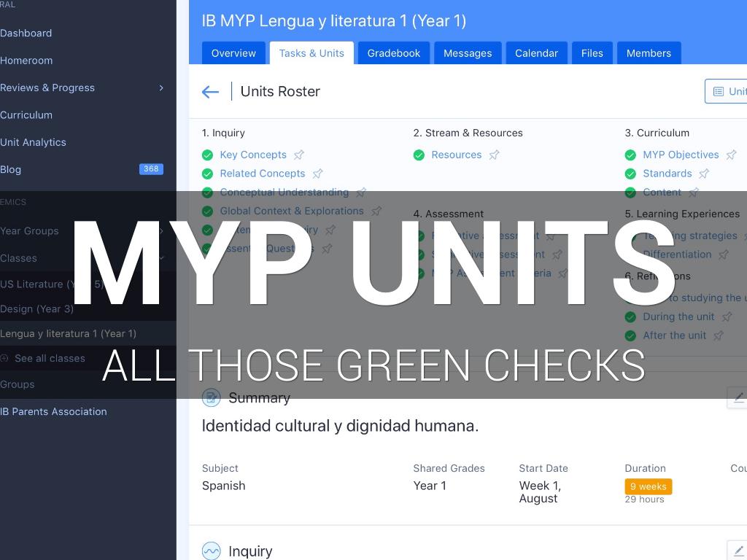This screenshot has width=747, height=560.
Task: Pin the Related Concepts section
Action: [317, 174]
